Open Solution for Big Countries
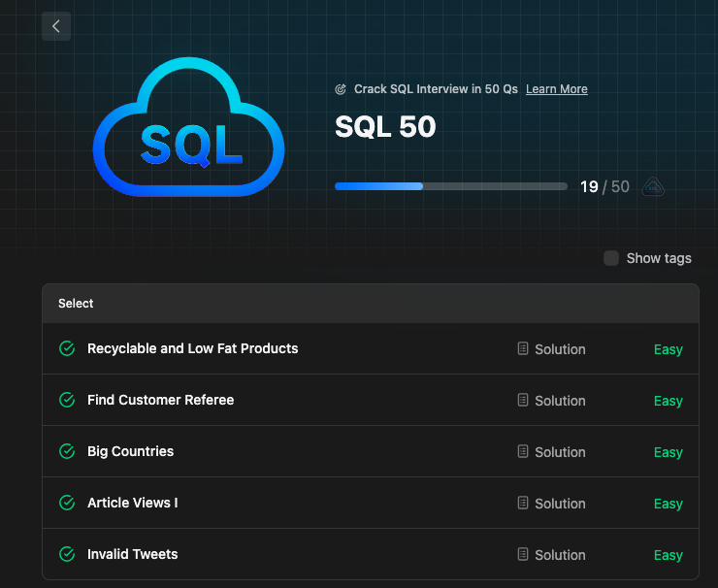The width and height of the screenshot is (718, 588). point(560,452)
